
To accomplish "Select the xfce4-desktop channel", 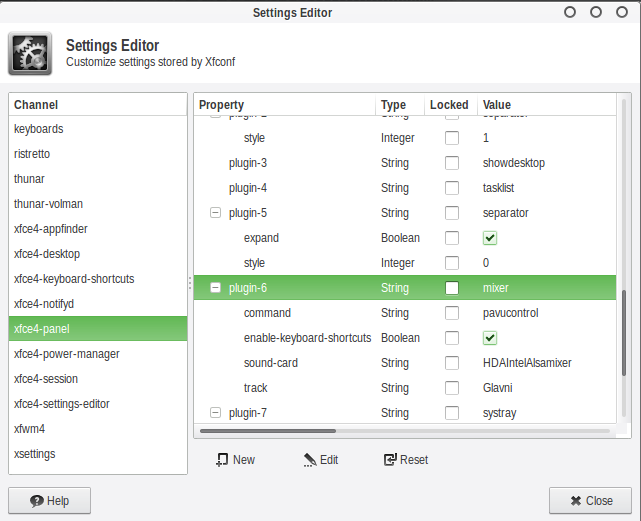I will click(47, 254).
